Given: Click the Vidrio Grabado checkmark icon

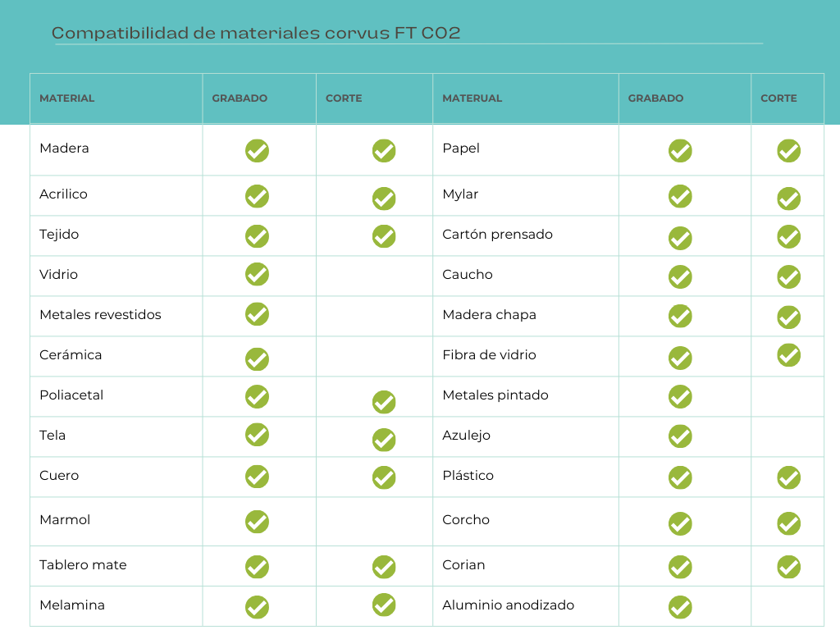Looking at the screenshot, I should point(257,274).
